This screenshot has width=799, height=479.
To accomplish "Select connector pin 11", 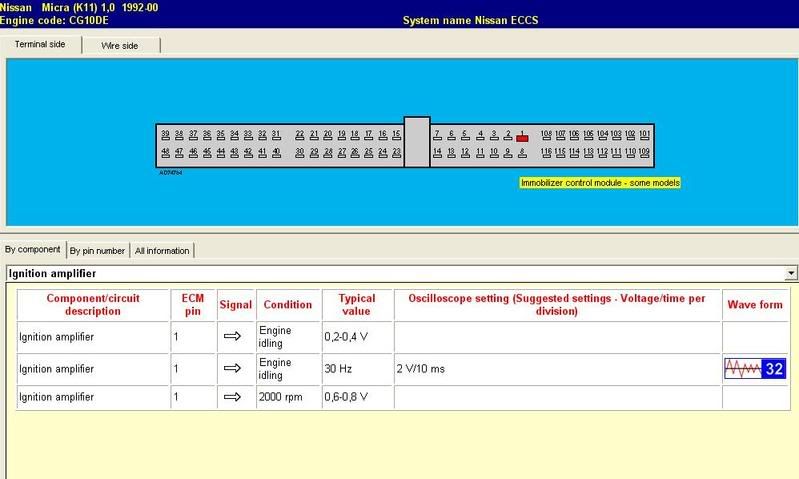I will pos(480,152).
